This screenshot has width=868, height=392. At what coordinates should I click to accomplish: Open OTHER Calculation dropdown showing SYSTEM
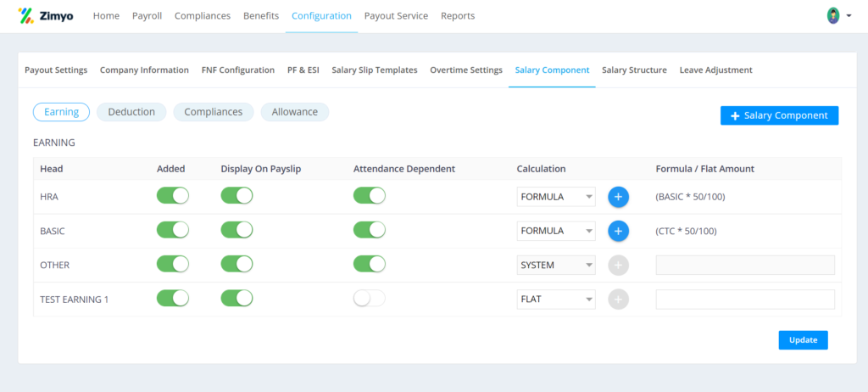[x=556, y=265]
